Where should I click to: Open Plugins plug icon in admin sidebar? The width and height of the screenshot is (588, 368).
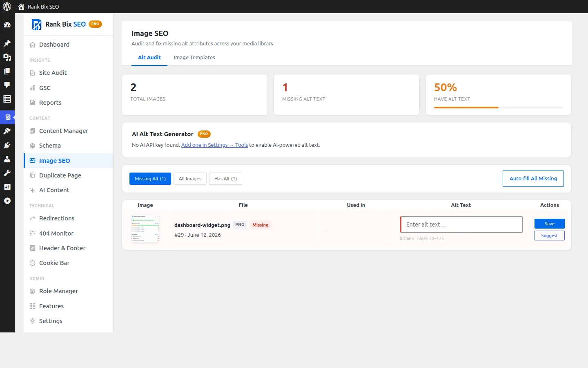point(7,145)
